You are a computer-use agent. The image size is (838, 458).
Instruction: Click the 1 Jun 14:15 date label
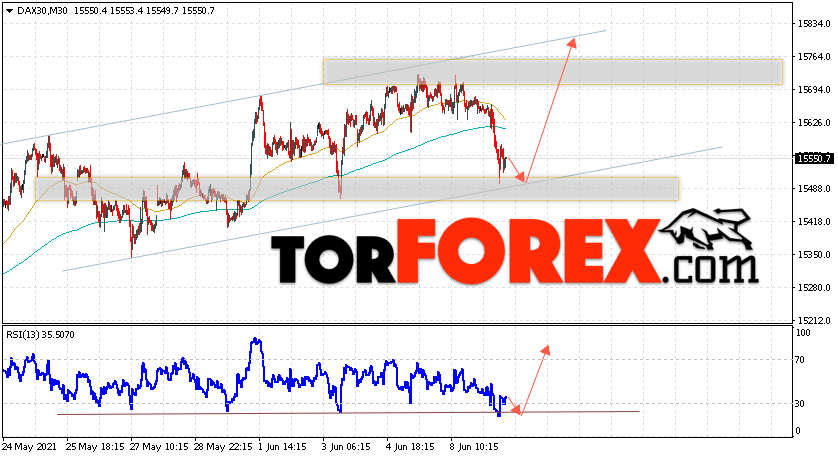coord(283,447)
